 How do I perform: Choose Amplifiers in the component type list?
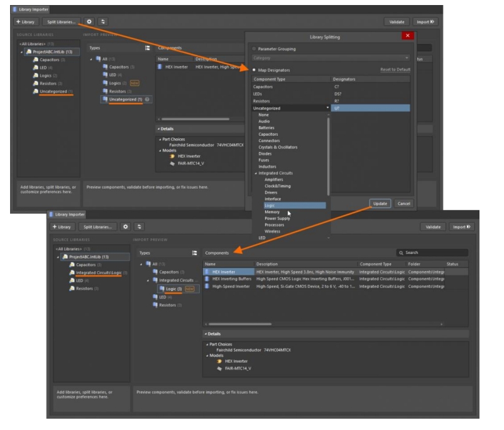coord(274,179)
